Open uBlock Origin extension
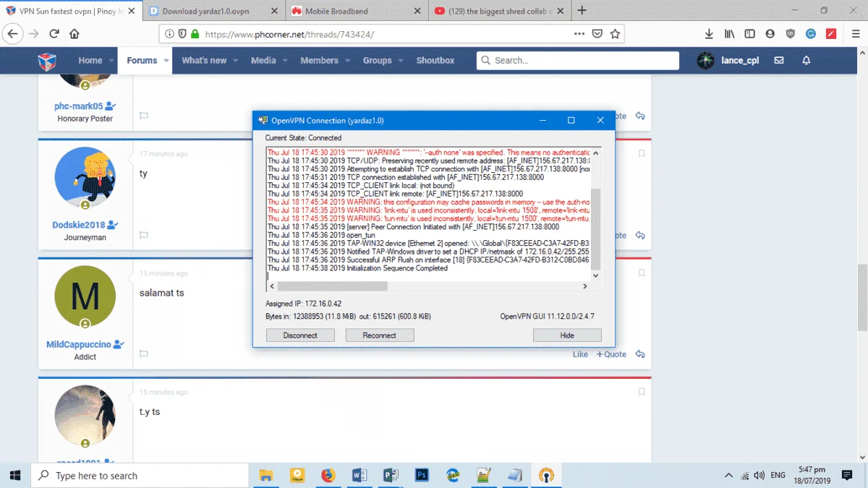The height and width of the screenshot is (488, 868). (791, 33)
